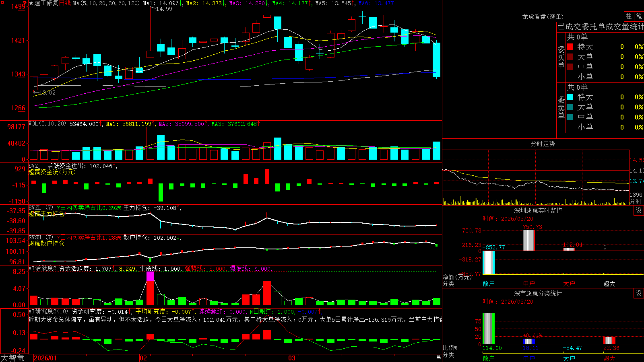Viewport: 644px width, 362px height.
Task: Click cyan 特大 sell-order color swatch
Action: (x=570, y=97)
